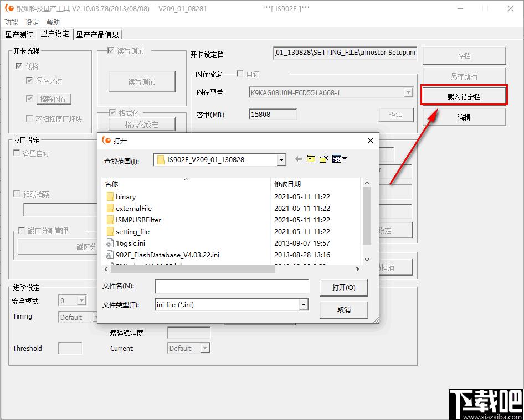Viewport: 524px width, 420px height.
Task: Toggle the 格式化 checkbox
Action: (112, 112)
